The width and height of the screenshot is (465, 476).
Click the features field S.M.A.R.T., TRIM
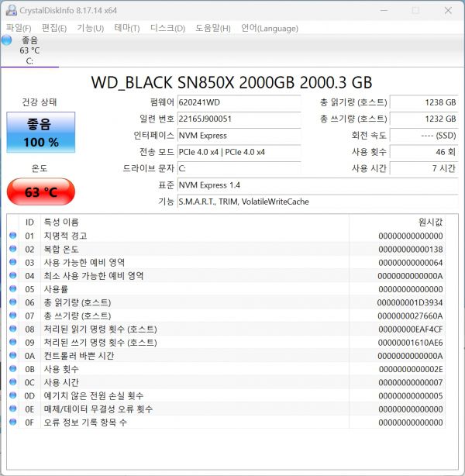[318, 202]
